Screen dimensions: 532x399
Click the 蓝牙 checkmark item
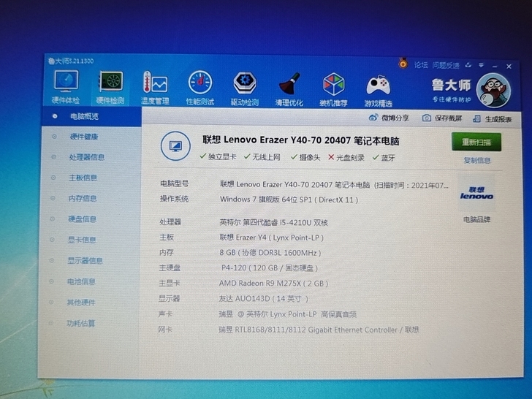point(384,158)
